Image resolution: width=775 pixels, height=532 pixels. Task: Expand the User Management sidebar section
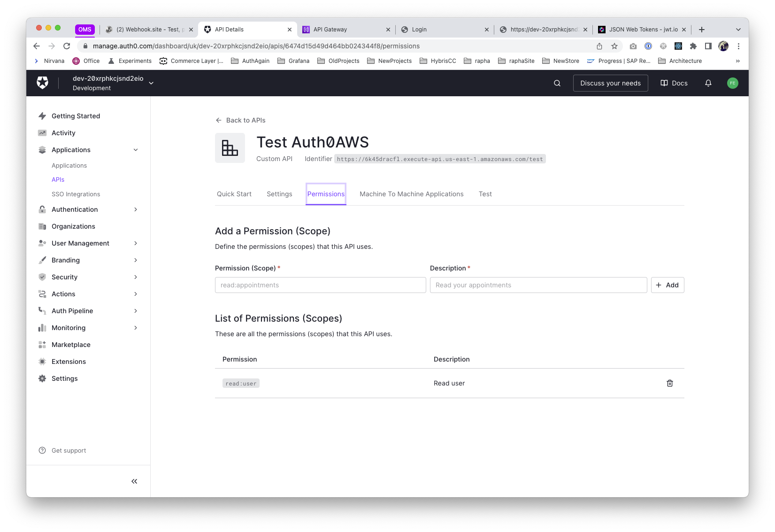pyautogui.click(x=136, y=243)
